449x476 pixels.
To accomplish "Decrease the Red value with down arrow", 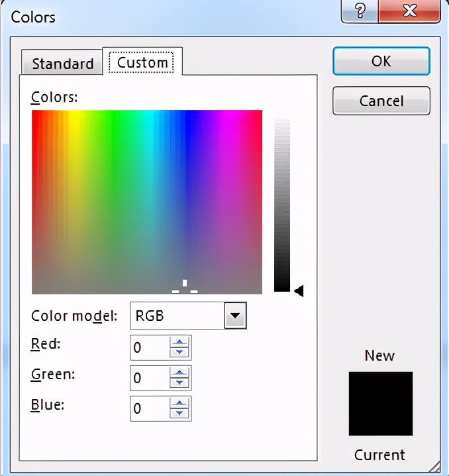I will 180,352.
